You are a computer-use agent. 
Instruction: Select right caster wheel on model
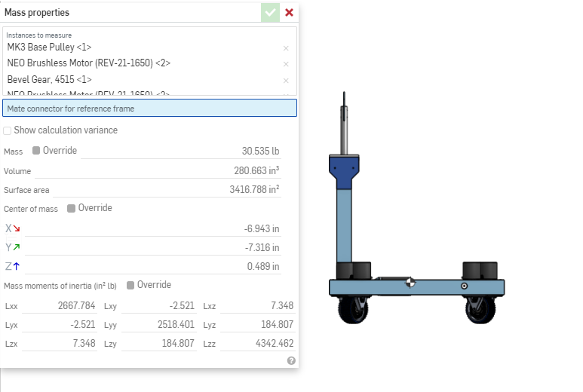pos(480,309)
